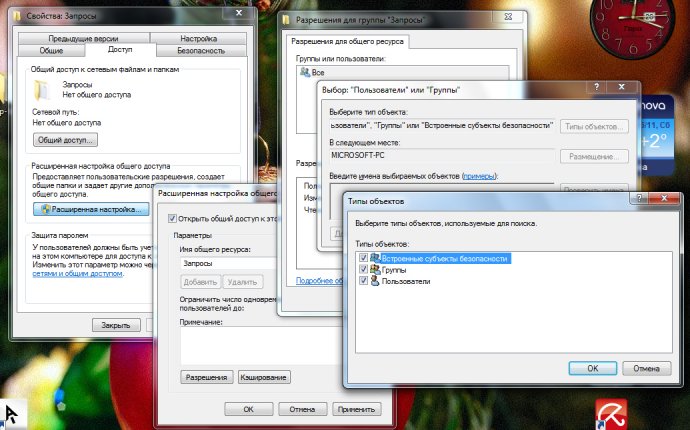
Task: Uncheck Встроенные субъекты безопасности checkbox
Action: pos(363,258)
